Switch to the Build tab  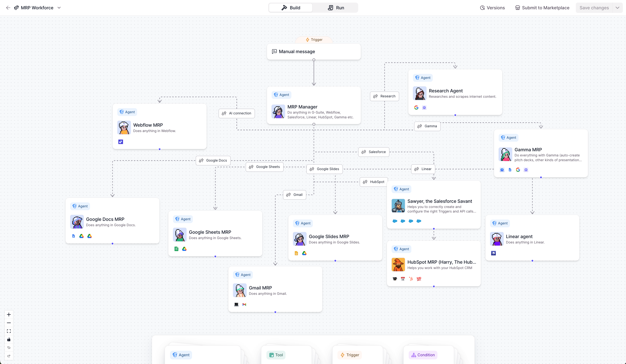291,8
